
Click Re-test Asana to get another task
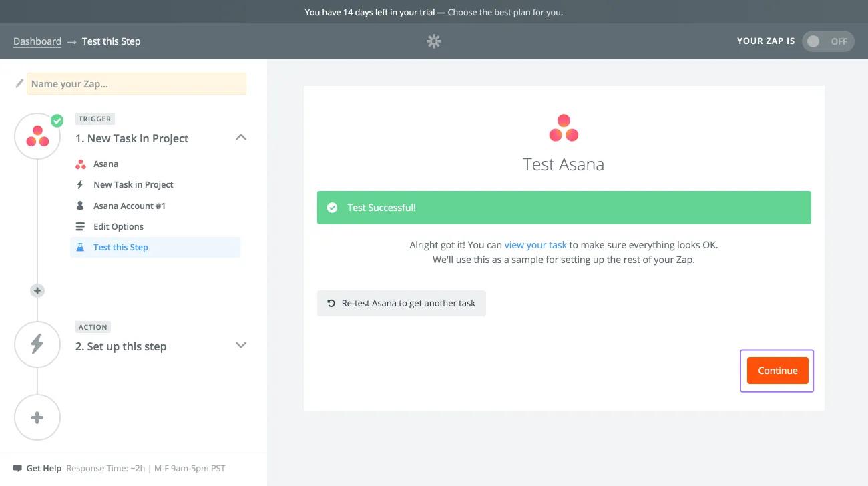click(401, 303)
